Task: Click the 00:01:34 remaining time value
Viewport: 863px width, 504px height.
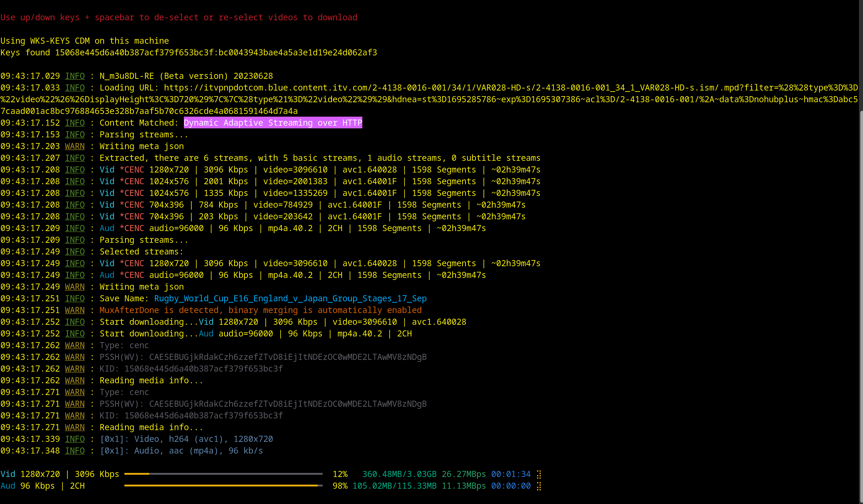Action: 511,474
